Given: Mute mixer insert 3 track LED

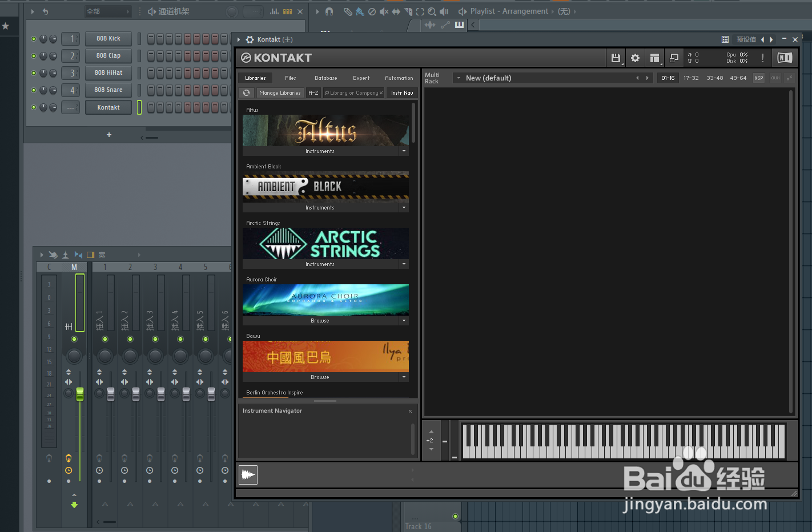Looking at the screenshot, I should [x=155, y=339].
